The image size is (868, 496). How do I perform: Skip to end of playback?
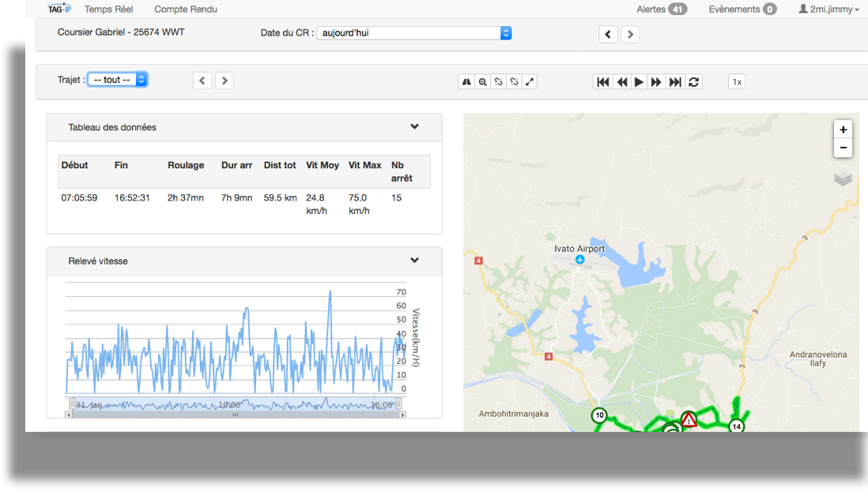tap(675, 82)
